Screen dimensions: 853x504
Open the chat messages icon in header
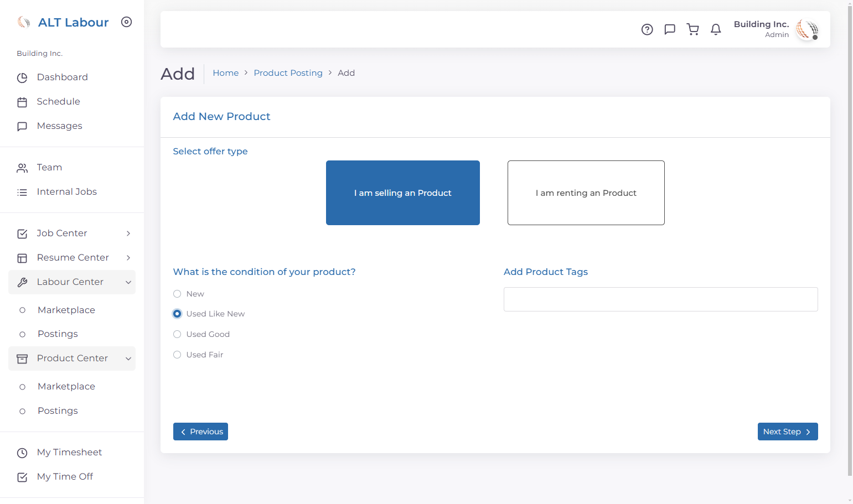pyautogui.click(x=670, y=29)
